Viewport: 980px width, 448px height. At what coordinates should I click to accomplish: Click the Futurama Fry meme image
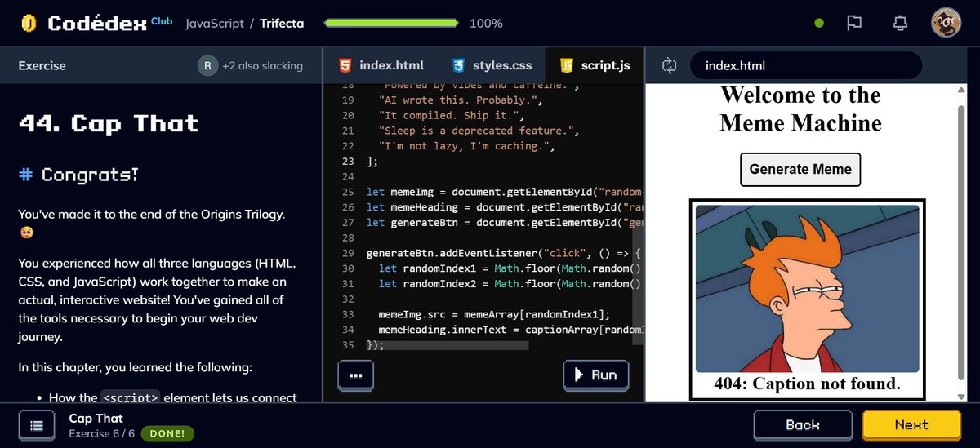pyautogui.click(x=807, y=288)
